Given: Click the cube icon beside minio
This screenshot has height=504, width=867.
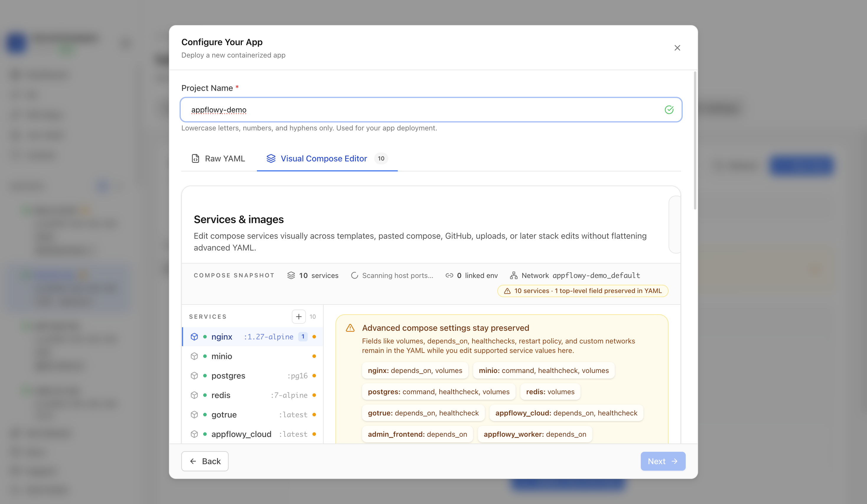Looking at the screenshot, I should (194, 356).
